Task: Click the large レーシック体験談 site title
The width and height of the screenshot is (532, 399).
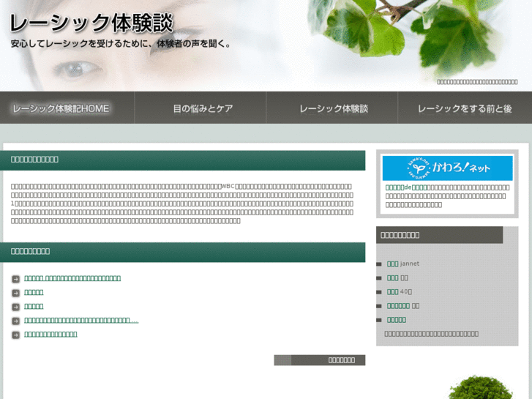Action: click(91, 23)
